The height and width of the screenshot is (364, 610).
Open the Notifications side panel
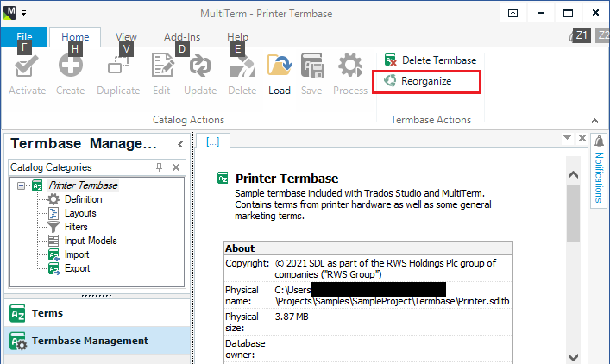[x=599, y=169]
